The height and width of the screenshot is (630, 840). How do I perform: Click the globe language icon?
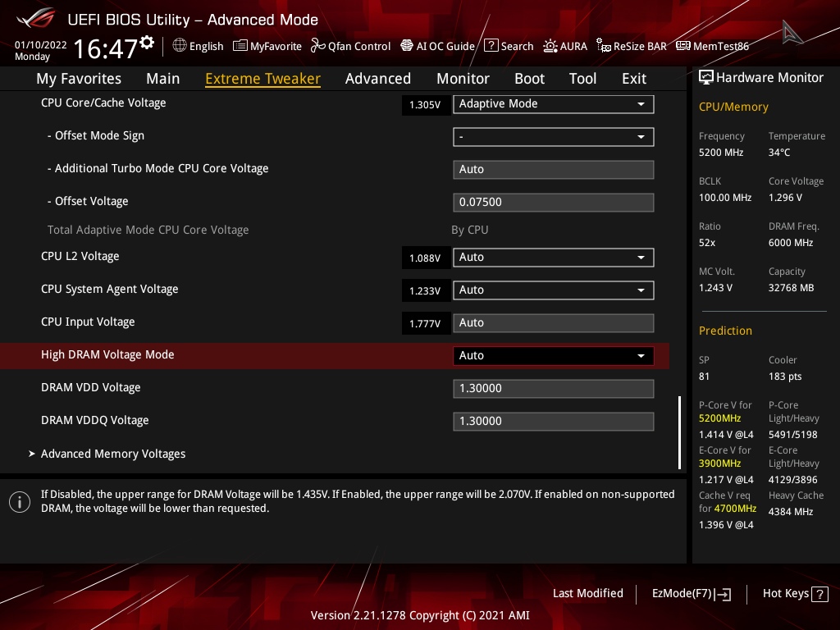(180, 46)
